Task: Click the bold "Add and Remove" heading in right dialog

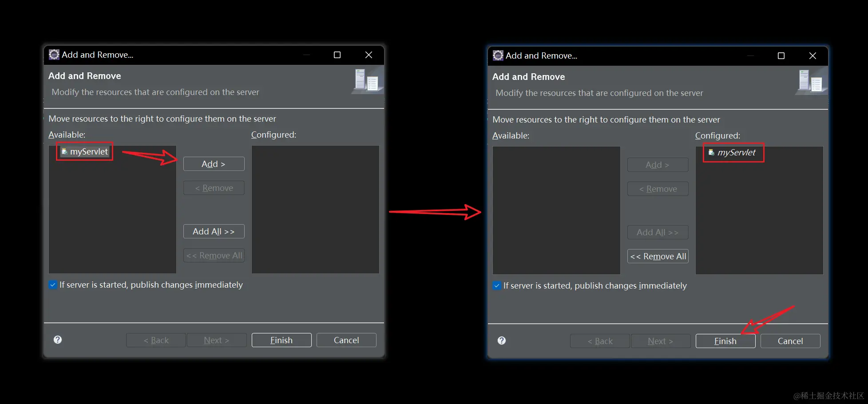Action: [529, 77]
